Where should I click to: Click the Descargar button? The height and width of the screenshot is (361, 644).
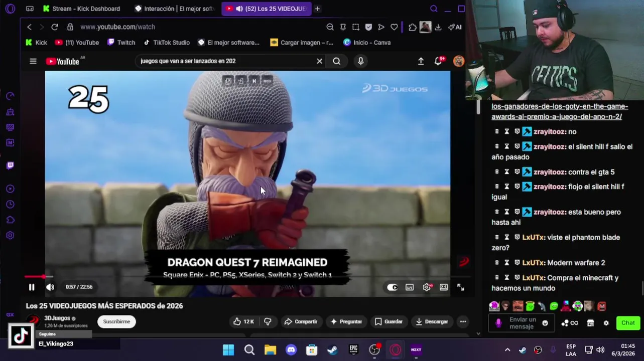[x=432, y=321]
